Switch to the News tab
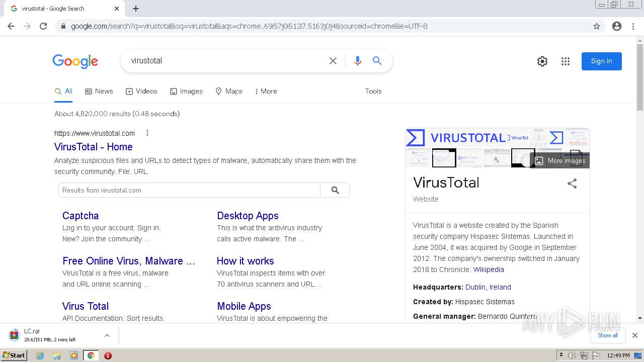 point(99,92)
